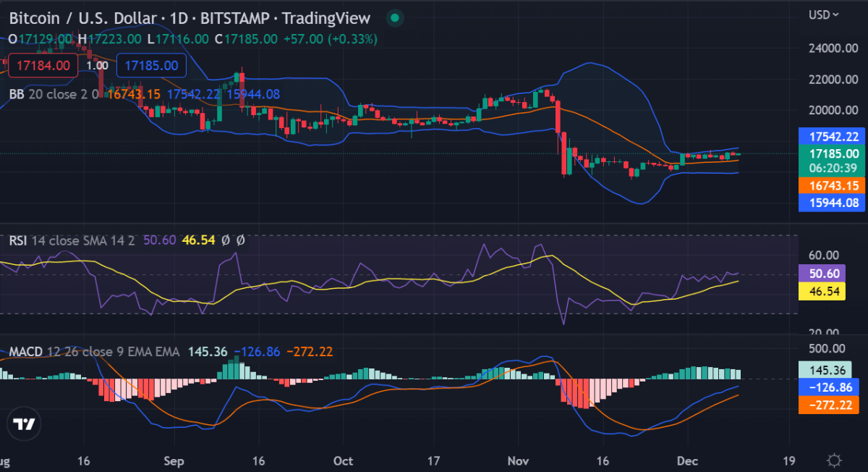Click the blue buy price 17185.00 button

coord(151,66)
